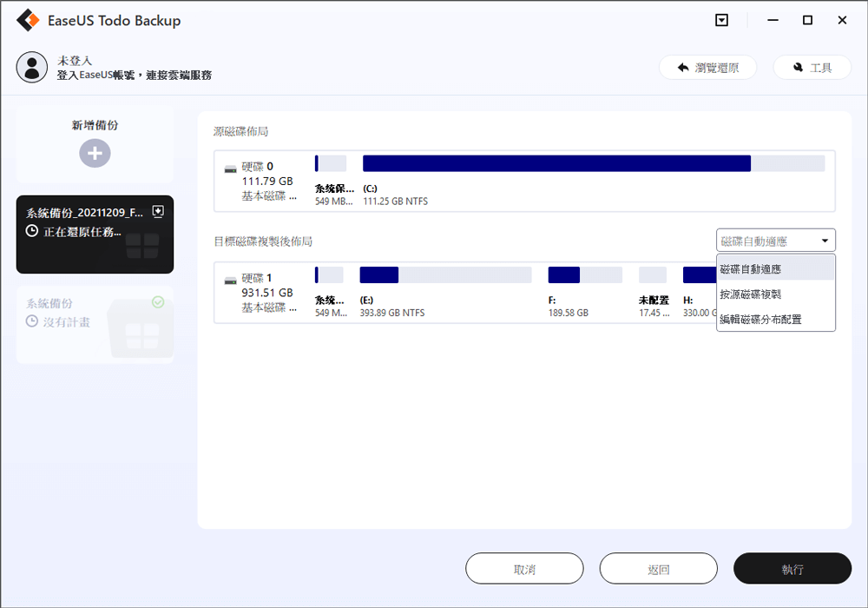Select 編輯磁碟分布配置 option
The image size is (868, 608).
(775, 319)
